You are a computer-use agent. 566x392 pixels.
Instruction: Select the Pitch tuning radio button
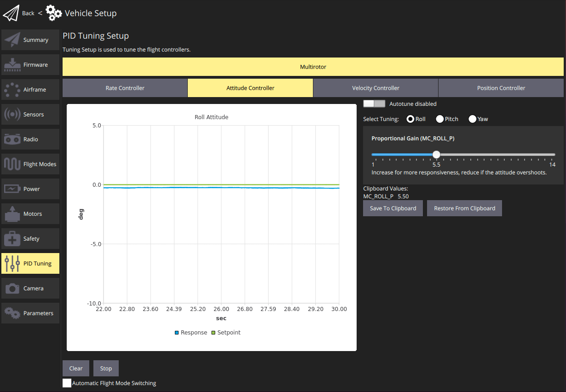(x=440, y=119)
